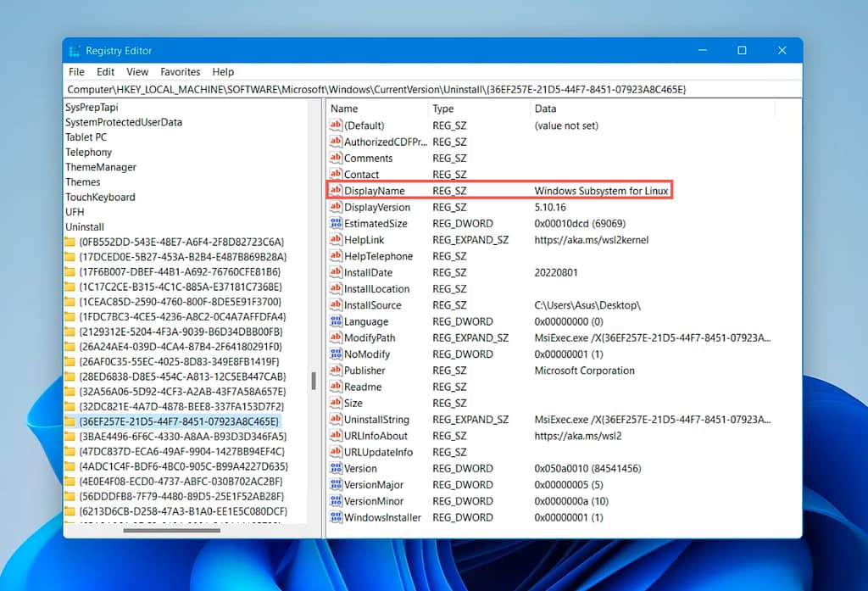The width and height of the screenshot is (868, 591).
Task: Click the DWORD icon beside WindowsInstaller
Action: tap(336, 517)
